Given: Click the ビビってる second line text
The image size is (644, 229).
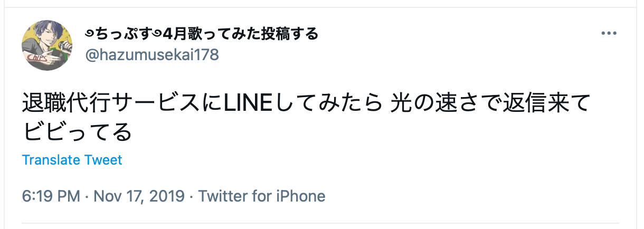Looking at the screenshot, I should coord(77,132).
